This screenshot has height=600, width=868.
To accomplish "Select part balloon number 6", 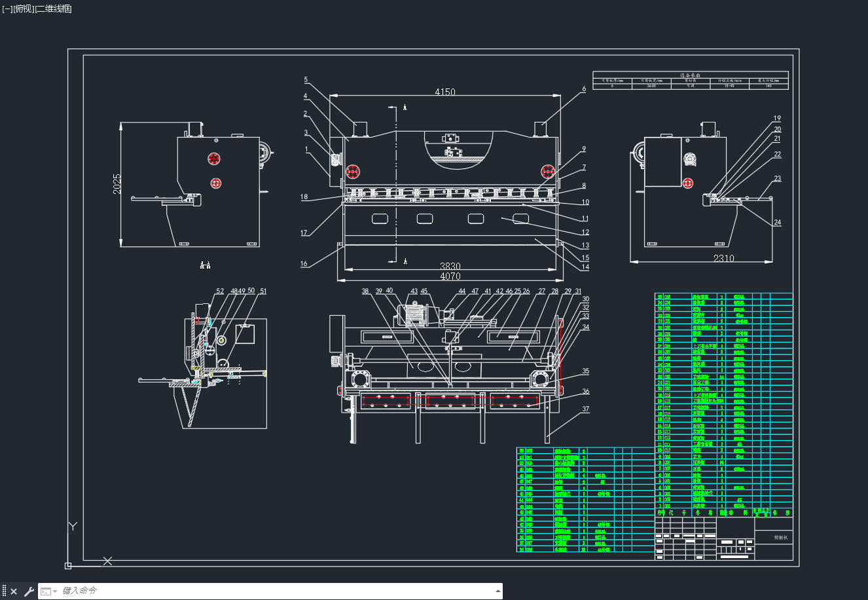I will 584,89.
